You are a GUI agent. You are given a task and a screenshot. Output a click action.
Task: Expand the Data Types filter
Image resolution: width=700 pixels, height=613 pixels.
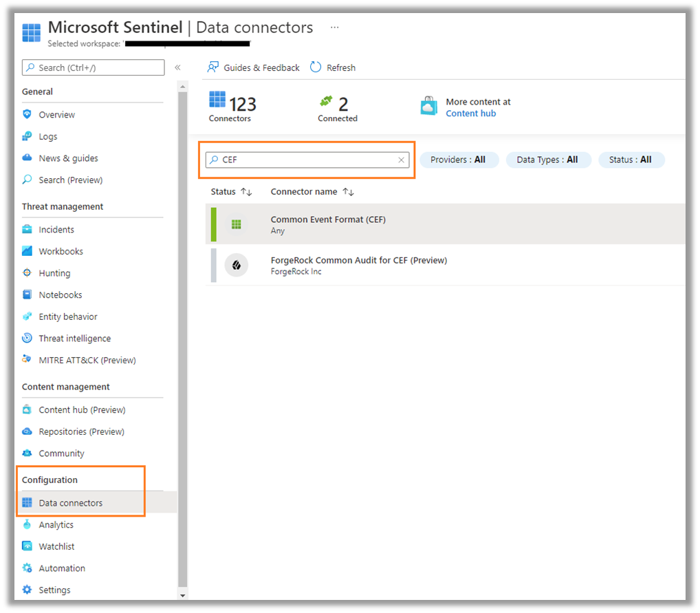[x=547, y=160]
